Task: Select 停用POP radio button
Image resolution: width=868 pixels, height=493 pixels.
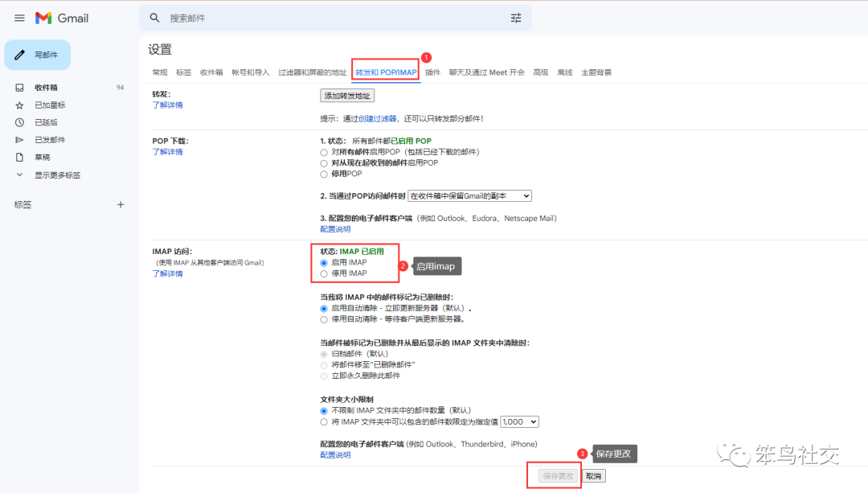Action: coord(324,175)
